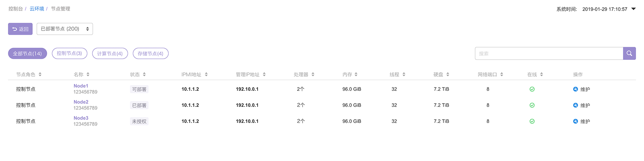644x161 pixels.
Task: Sort the 状态 column
Action: coord(144,74)
